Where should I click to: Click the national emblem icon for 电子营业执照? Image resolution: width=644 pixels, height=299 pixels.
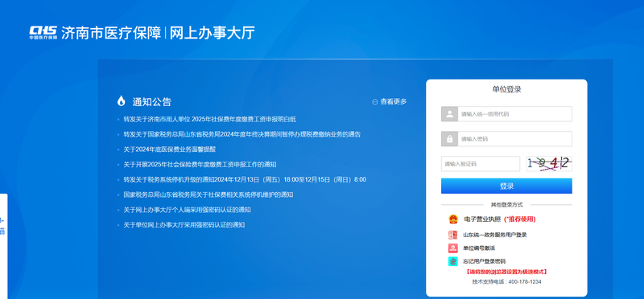coord(453,219)
